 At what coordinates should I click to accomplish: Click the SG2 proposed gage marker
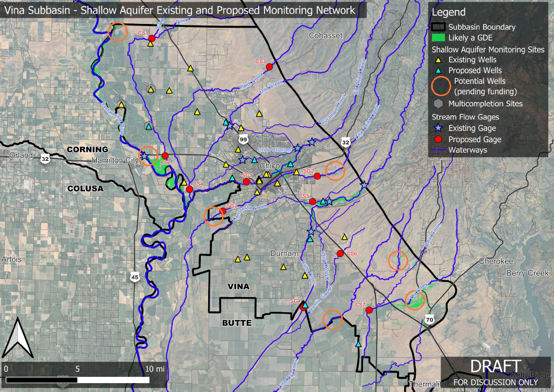pos(317,176)
